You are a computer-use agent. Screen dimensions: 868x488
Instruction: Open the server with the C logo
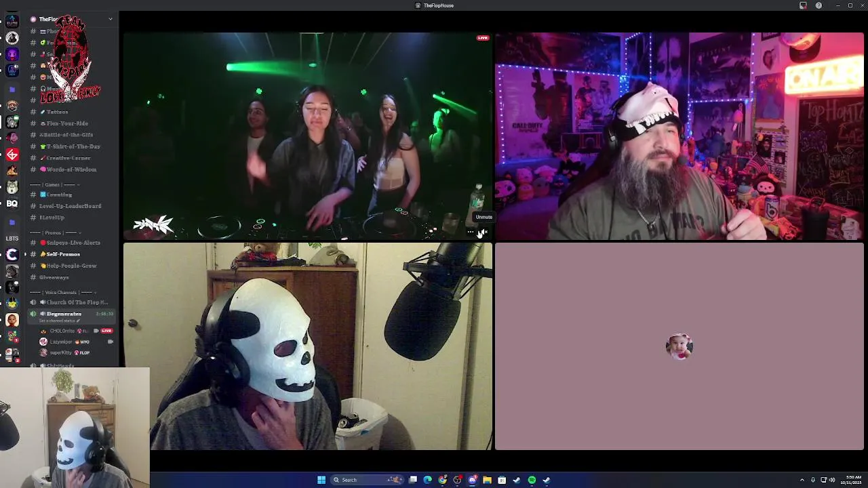(12, 255)
